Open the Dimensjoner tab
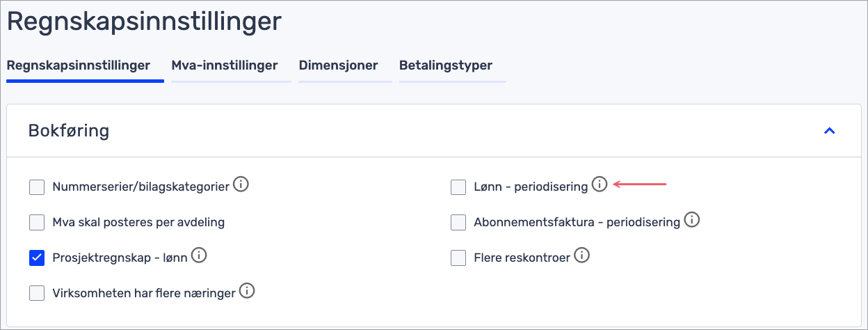The image size is (868, 330). pyautogui.click(x=338, y=66)
